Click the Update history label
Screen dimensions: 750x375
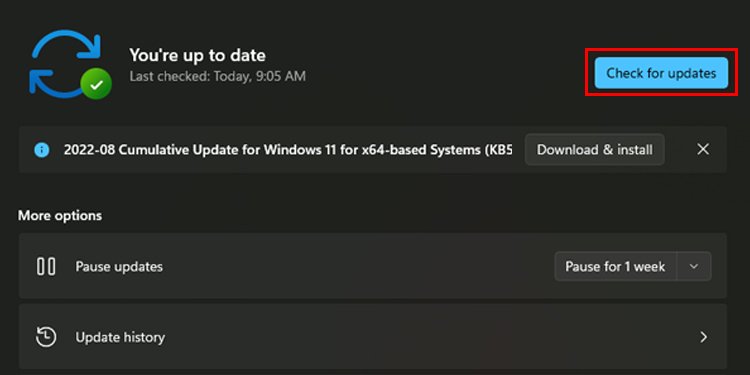point(120,337)
